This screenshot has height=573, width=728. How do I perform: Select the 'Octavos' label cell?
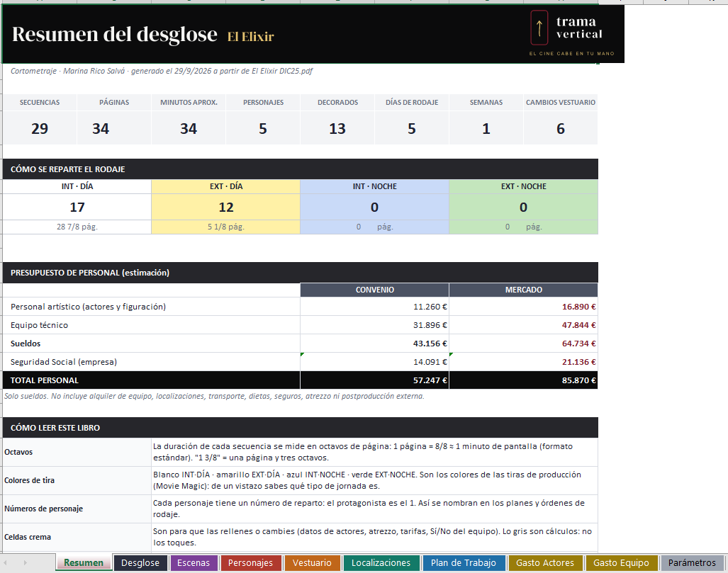[77, 452]
